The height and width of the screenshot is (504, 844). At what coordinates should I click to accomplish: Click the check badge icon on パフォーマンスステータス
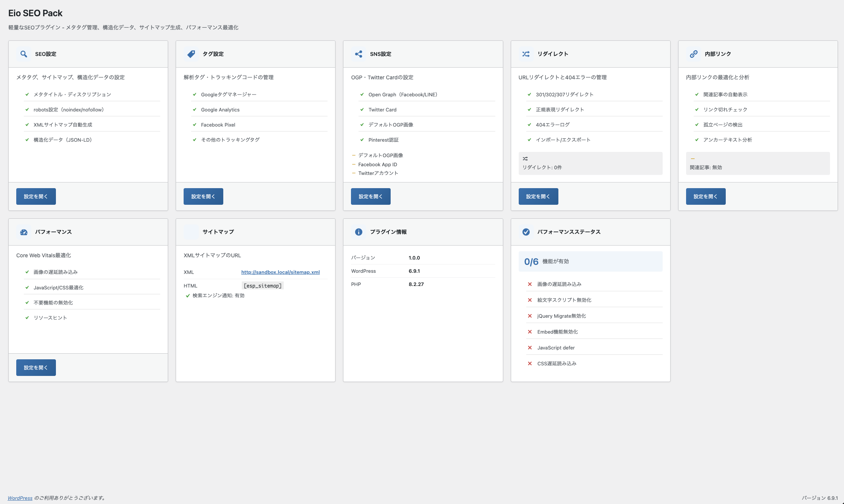click(x=526, y=232)
